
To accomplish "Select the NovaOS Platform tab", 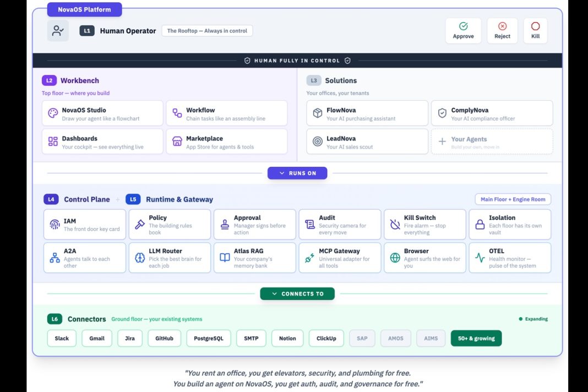I will click(84, 9).
